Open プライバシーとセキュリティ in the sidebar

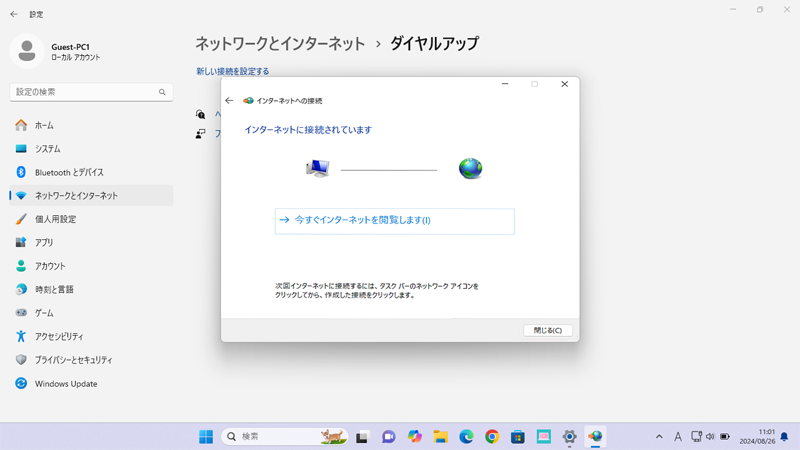click(x=91, y=360)
